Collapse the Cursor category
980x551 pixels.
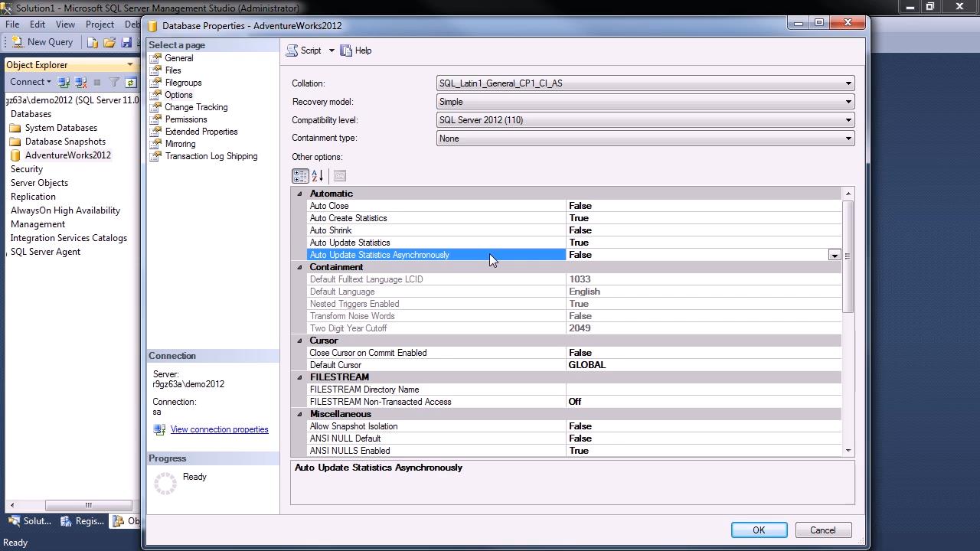[x=299, y=341]
